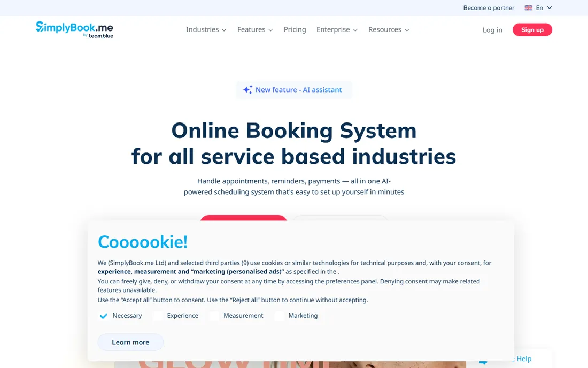Screen dimensions: 588x368
Task: Enable the Marketing cookies checkbox
Action: (x=279, y=316)
